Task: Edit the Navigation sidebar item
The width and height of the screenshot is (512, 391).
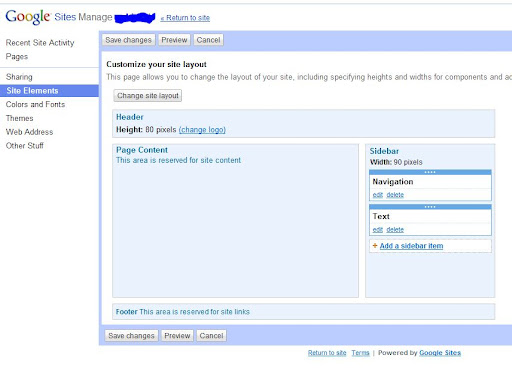Action: pyautogui.click(x=378, y=195)
